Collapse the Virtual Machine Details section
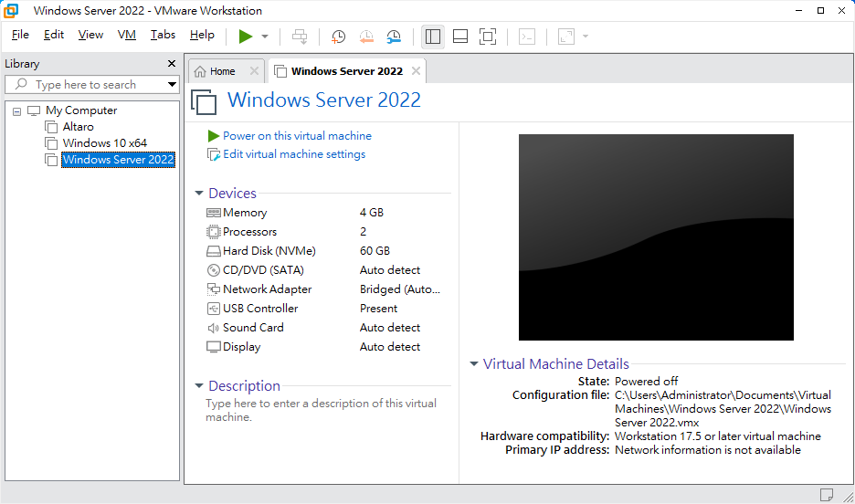Screen dimensions: 855x504 (474, 364)
